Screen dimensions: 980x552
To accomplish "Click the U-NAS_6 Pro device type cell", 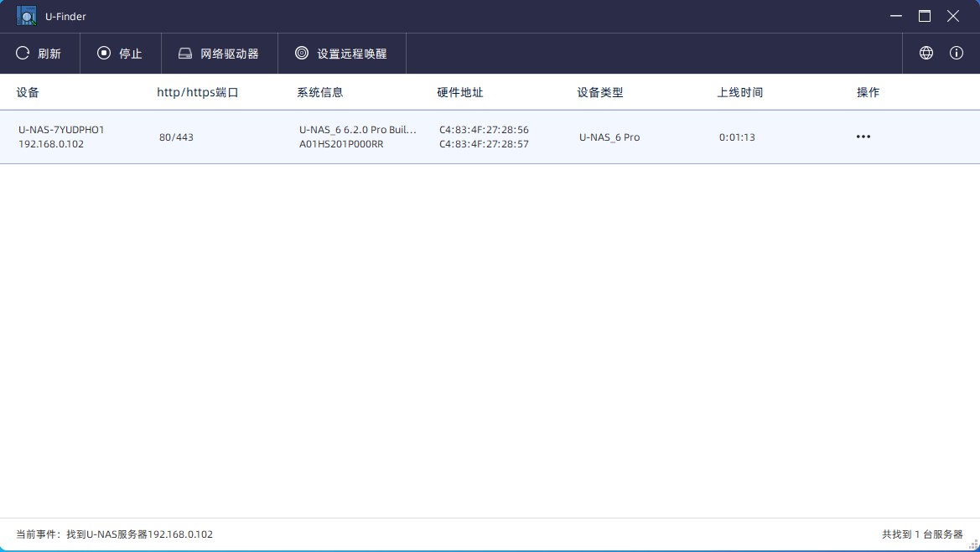I will (x=609, y=137).
